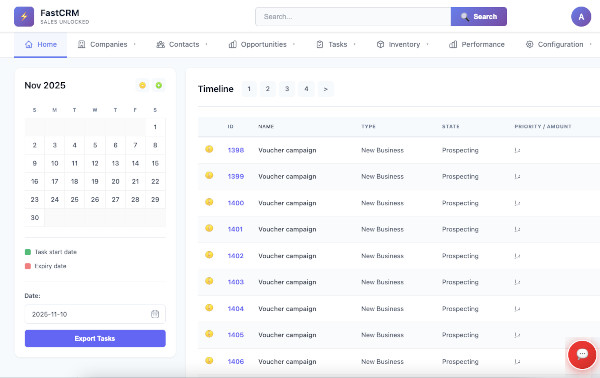This screenshot has width=600, height=378.
Task: Open opportunity ID 1402 link
Action: [x=236, y=256]
